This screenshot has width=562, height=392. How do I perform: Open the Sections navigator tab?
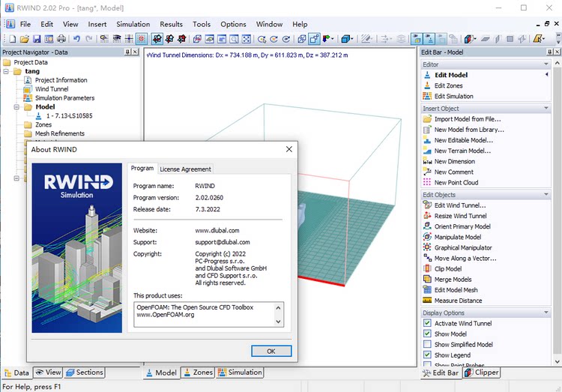(85, 373)
